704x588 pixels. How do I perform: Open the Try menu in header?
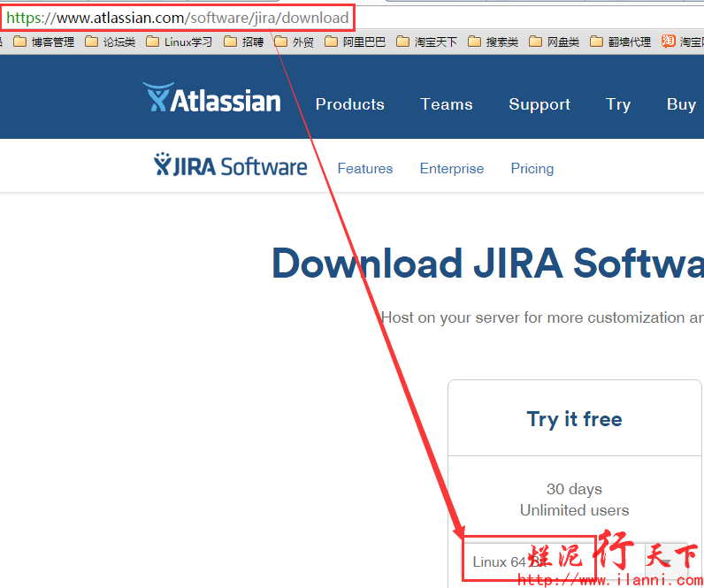tap(618, 104)
